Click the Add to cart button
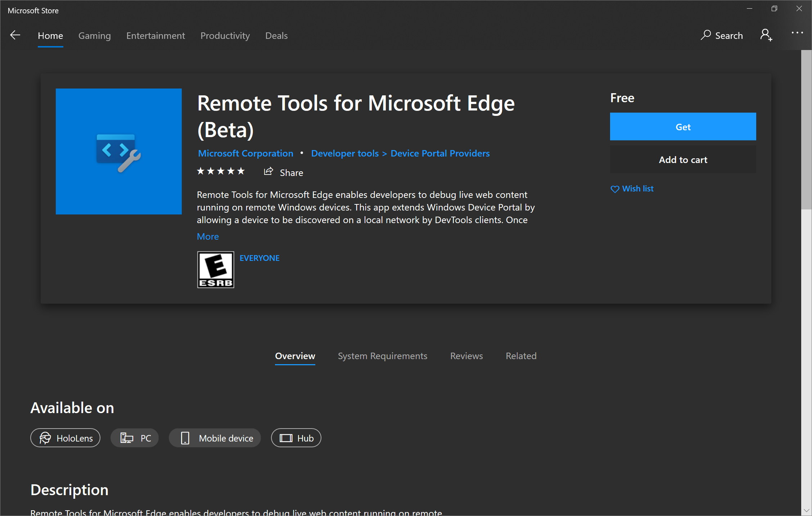This screenshot has height=516, width=812. pyautogui.click(x=683, y=159)
